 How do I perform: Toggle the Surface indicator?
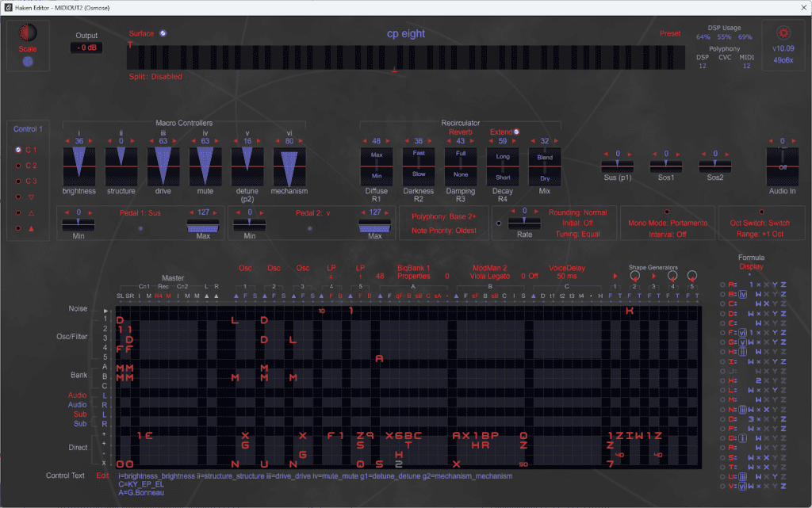[163, 33]
